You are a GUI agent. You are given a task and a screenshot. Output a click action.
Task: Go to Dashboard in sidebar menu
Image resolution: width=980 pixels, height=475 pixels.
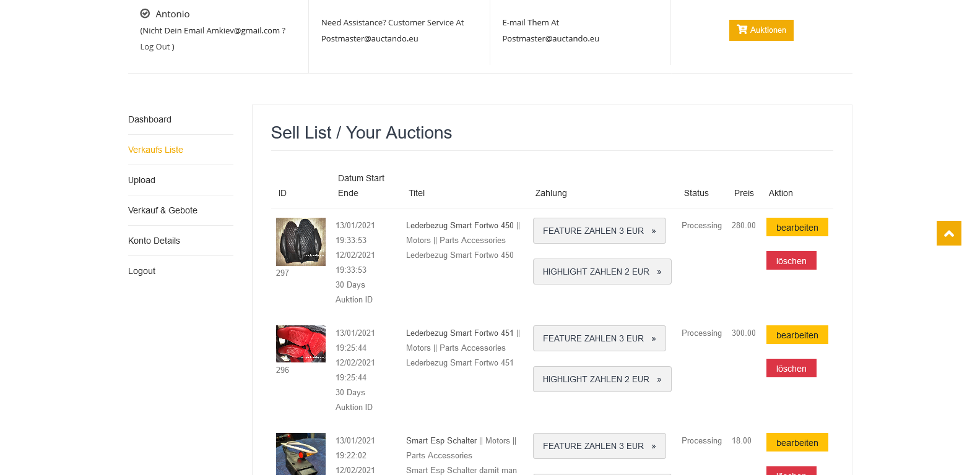[150, 119]
